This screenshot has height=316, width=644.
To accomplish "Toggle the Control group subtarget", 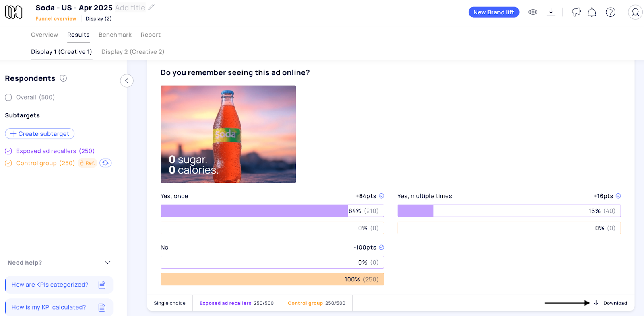I will tap(8, 163).
